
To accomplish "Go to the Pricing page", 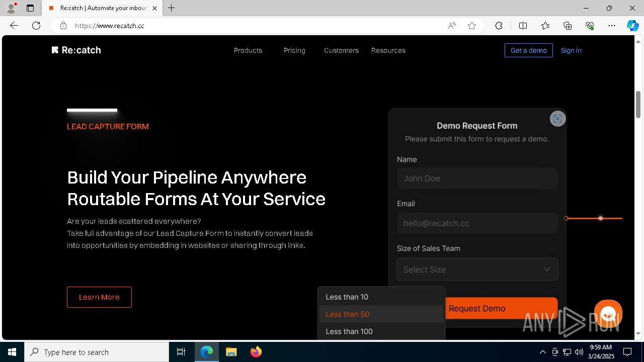I will [294, 50].
